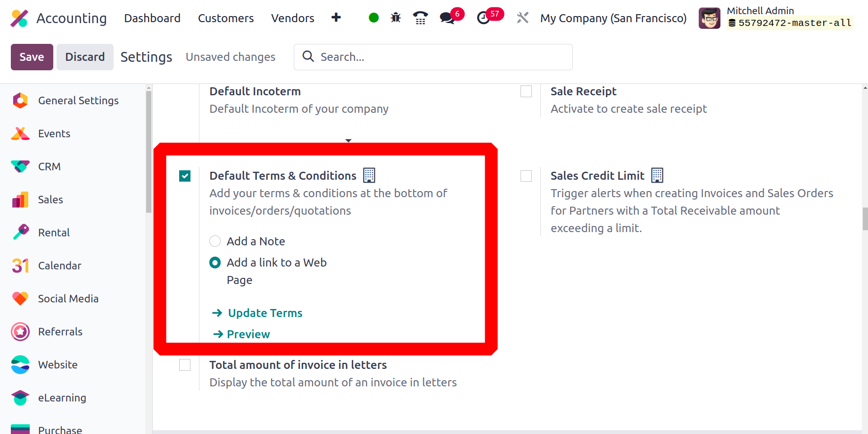Uncheck Default Terms & Conditions checkbox
This screenshot has width=868, height=434.
pyautogui.click(x=185, y=176)
